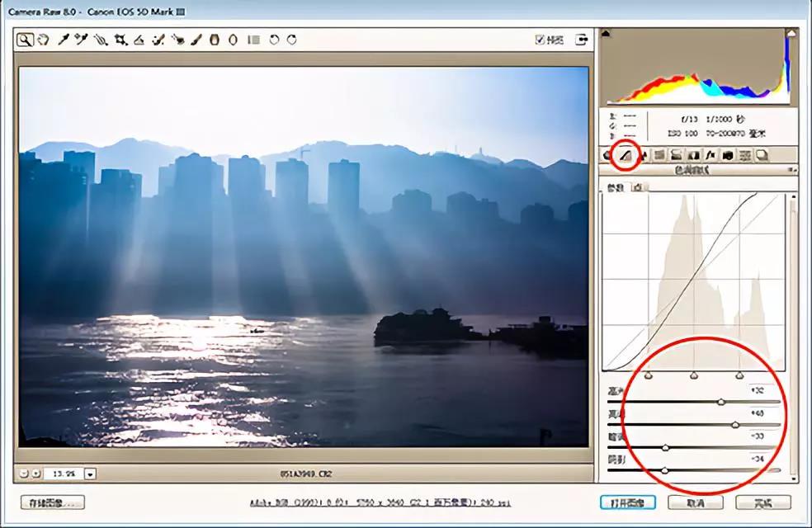Open the Split Toning panel tab
812x528 pixels.
click(x=677, y=155)
